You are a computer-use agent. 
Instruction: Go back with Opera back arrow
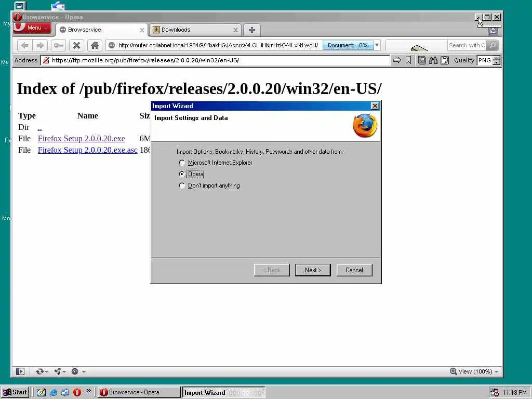click(x=25, y=45)
